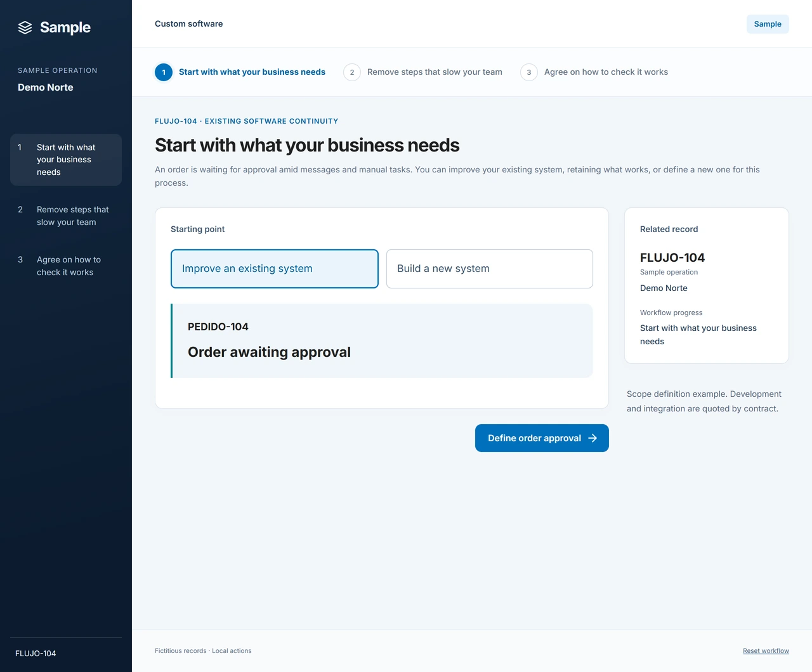Screen dimensions: 812x672
Task: Click Workflow progress label in Related record
Action: [671, 313]
